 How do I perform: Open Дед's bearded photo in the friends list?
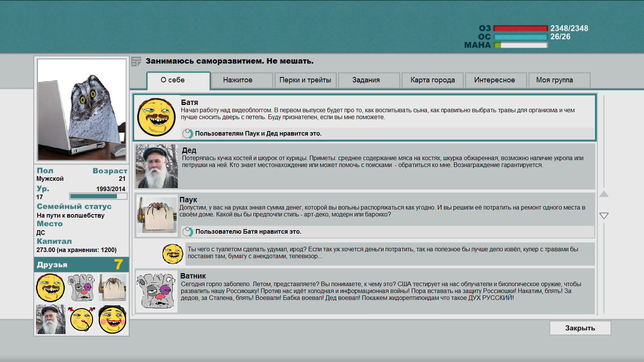tap(51, 319)
